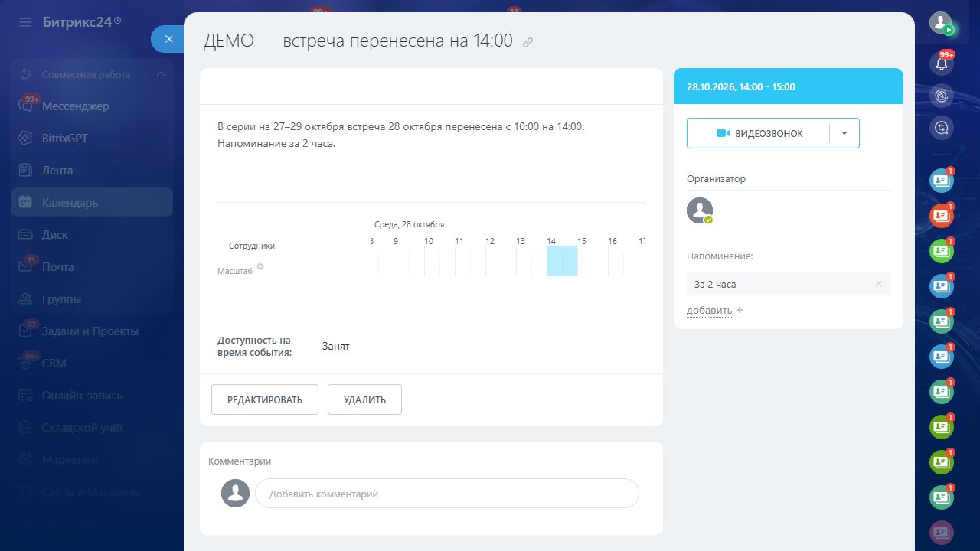Click the Лента news icon

click(x=25, y=171)
